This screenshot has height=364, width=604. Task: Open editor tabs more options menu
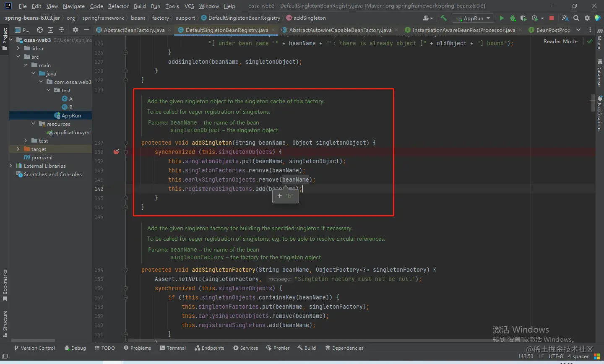pyautogui.click(x=590, y=30)
